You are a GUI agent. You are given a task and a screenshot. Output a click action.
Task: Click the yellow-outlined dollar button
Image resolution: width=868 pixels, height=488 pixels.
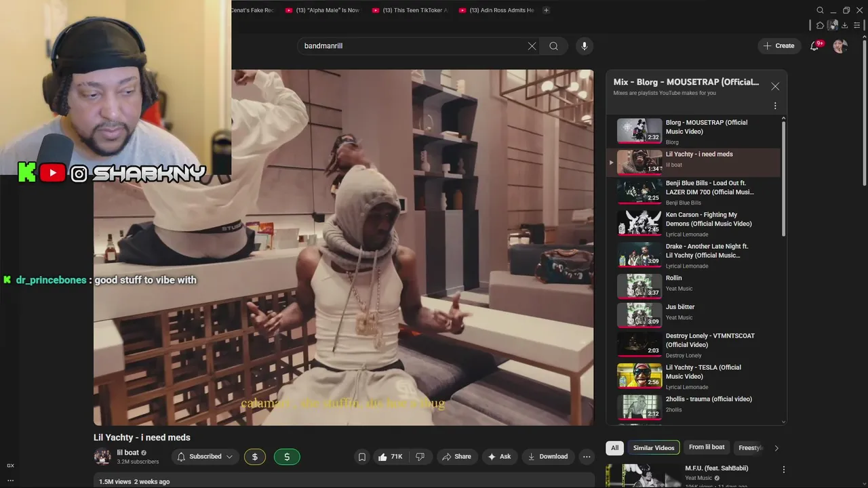coord(255,457)
